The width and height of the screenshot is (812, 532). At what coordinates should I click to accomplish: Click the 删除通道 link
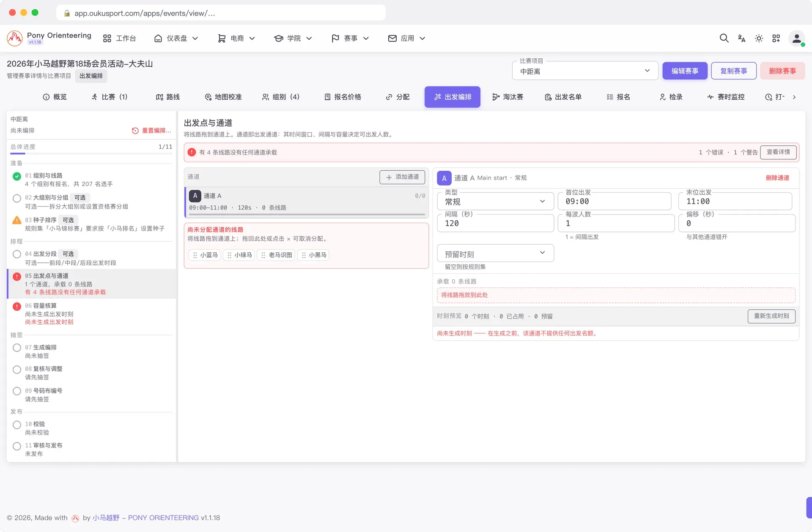click(777, 178)
